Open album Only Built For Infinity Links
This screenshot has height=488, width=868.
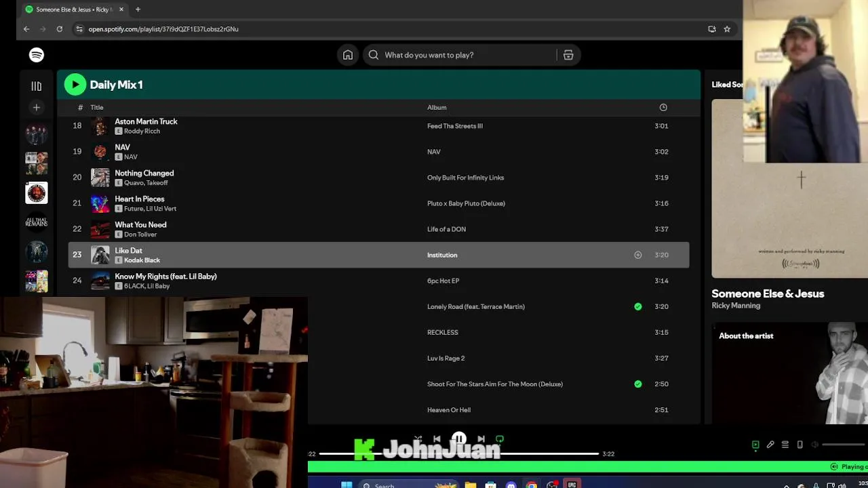[x=465, y=178]
